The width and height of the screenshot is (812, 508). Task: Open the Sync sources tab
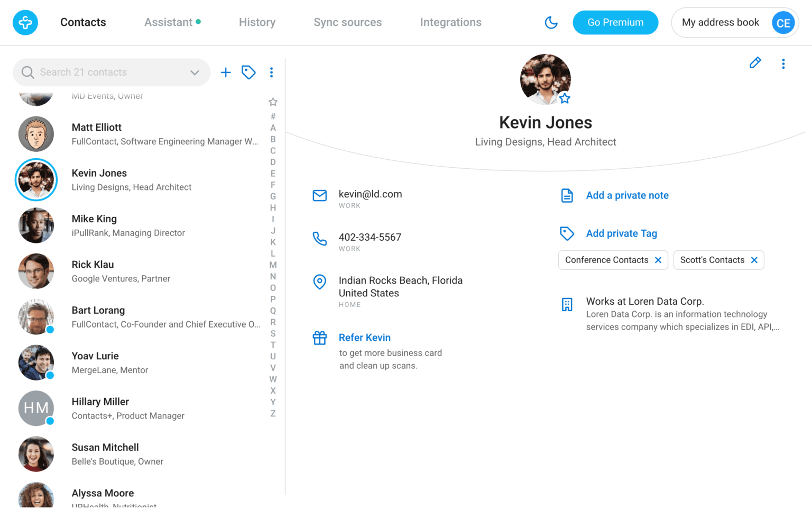click(x=347, y=22)
